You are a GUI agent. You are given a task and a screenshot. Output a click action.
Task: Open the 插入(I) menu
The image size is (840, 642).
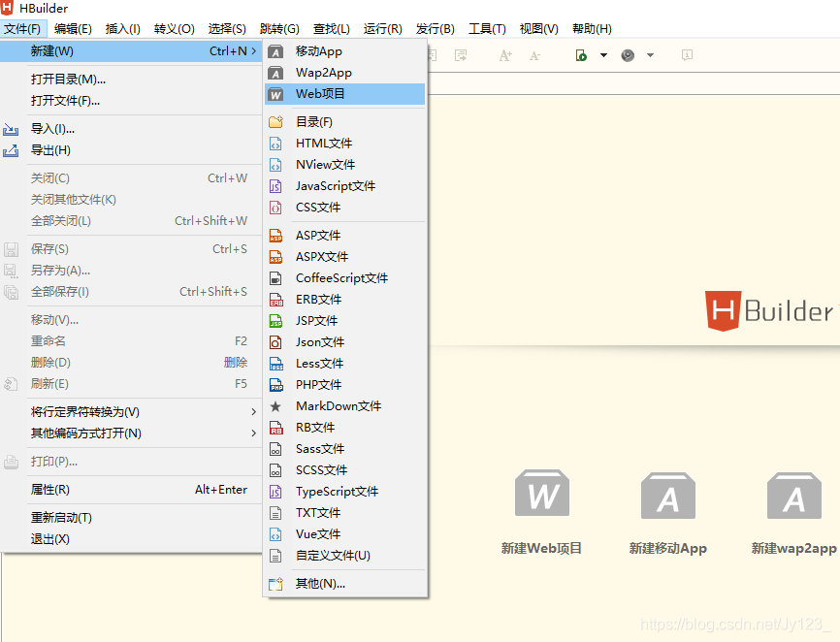[x=122, y=29]
